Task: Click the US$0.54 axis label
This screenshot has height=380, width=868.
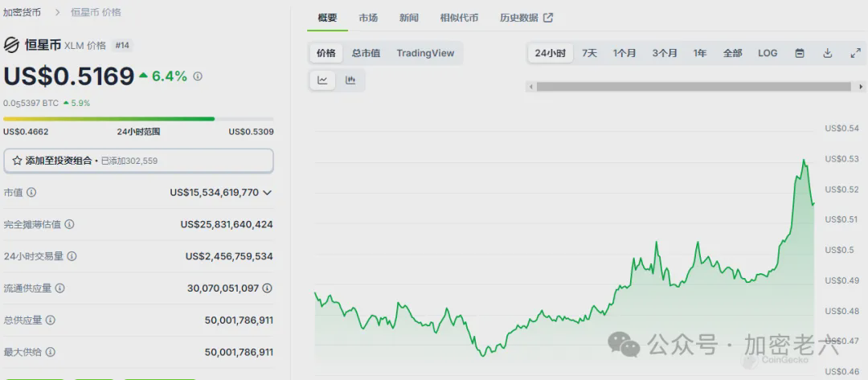Action: (x=842, y=129)
